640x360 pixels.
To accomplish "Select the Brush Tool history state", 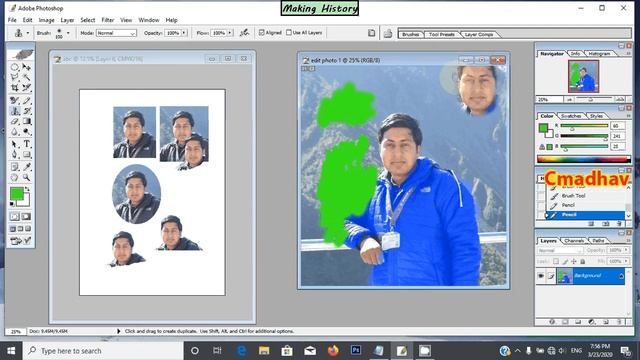I will pos(573,196).
